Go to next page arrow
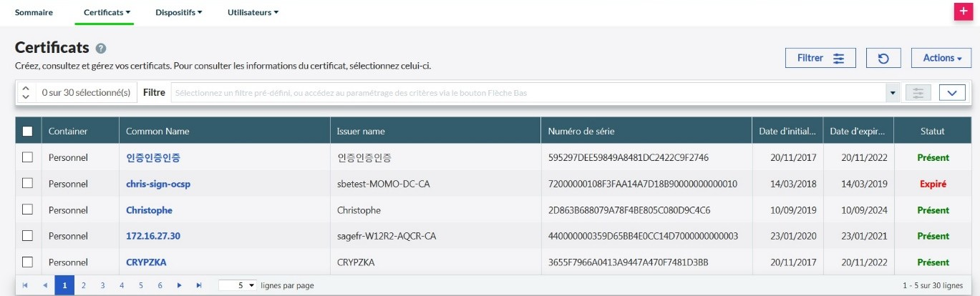Screen dimensions: 980x296 [x=179, y=285]
